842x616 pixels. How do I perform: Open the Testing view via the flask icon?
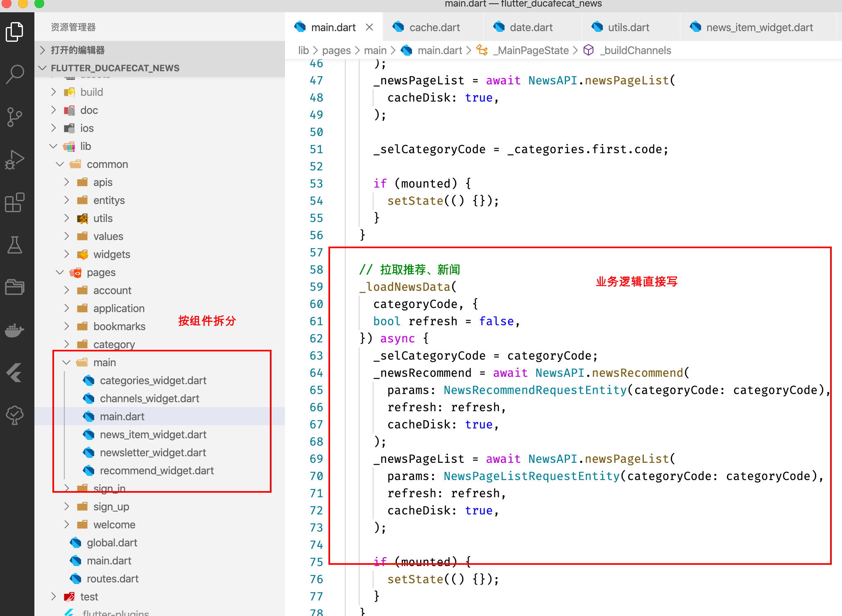pos(15,245)
